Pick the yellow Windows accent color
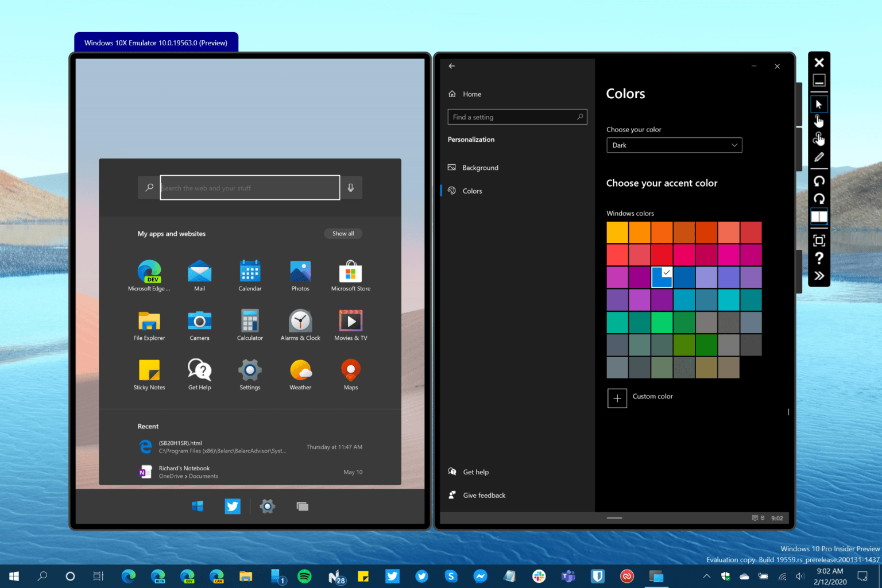882x588 pixels. (x=617, y=232)
